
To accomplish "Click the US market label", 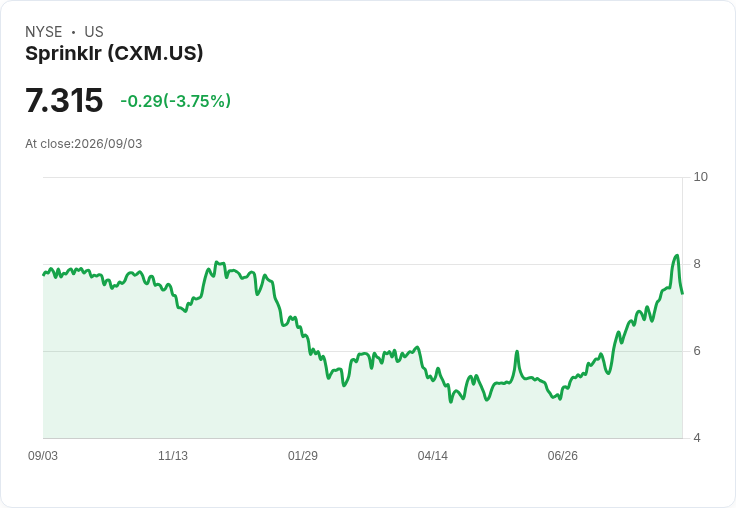I will pos(94,32).
